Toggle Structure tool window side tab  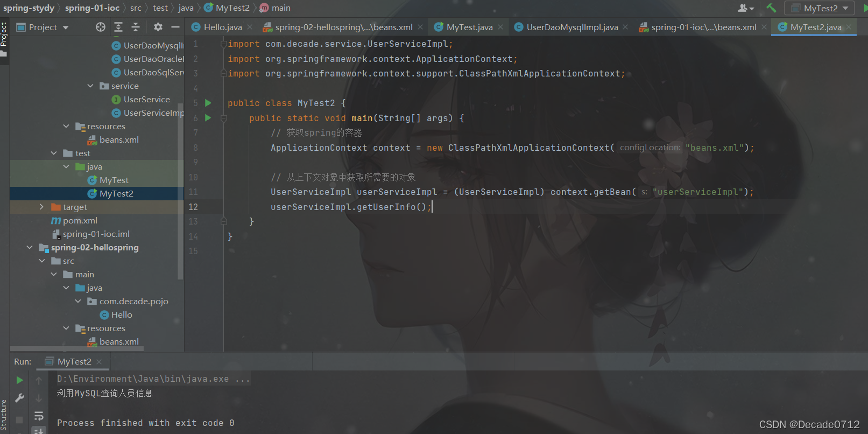4,415
